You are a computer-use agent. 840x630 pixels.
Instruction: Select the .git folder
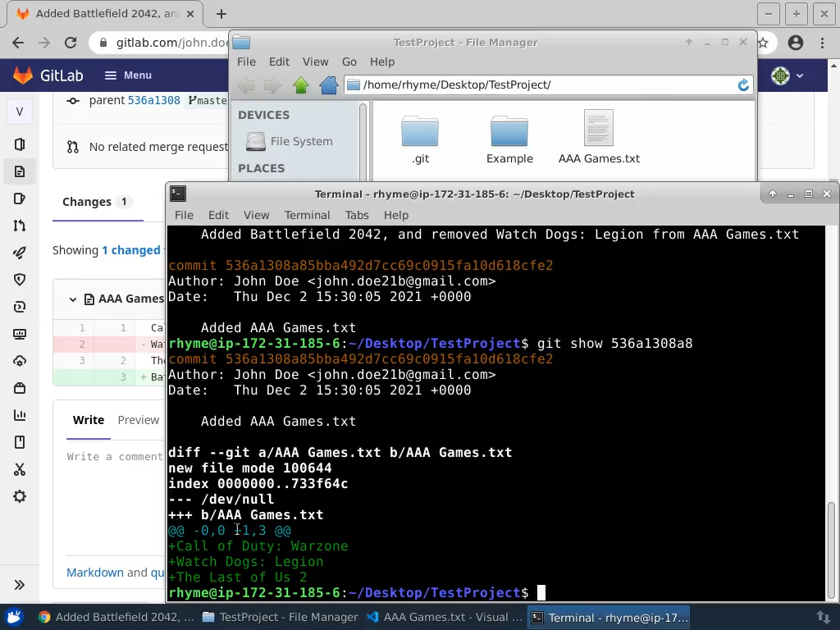tap(421, 139)
